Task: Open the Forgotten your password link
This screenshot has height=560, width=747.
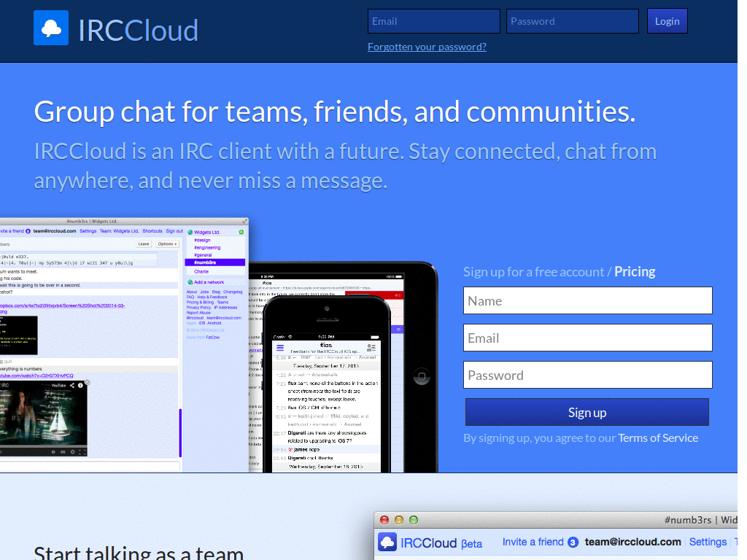Action: pos(427,46)
